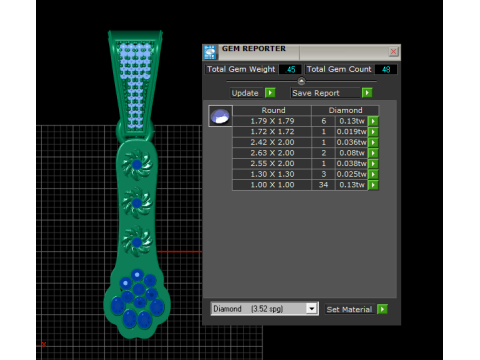Click the 0.025tw weight cell
Screen dimensions: 480x360
(351, 174)
